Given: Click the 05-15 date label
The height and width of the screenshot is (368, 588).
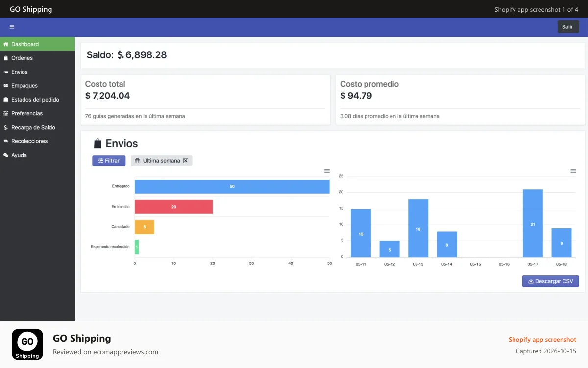Looking at the screenshot, I should tap(475, 264).
